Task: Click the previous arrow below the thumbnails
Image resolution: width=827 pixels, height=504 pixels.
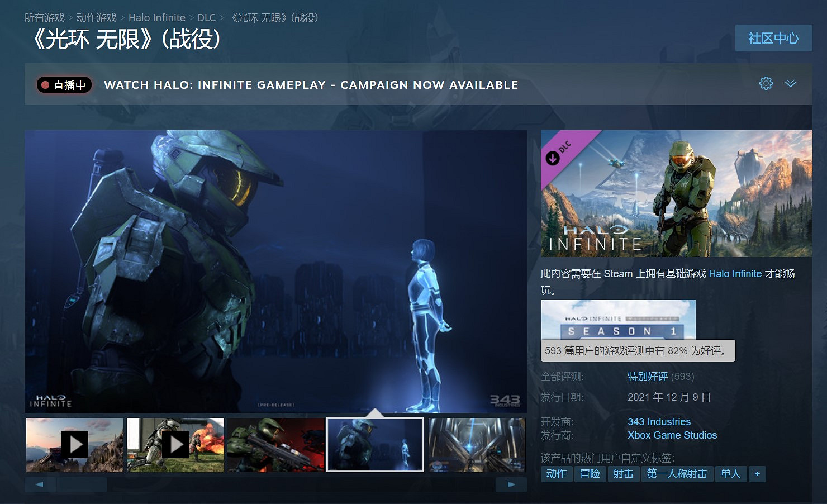Action: [39, 485]
